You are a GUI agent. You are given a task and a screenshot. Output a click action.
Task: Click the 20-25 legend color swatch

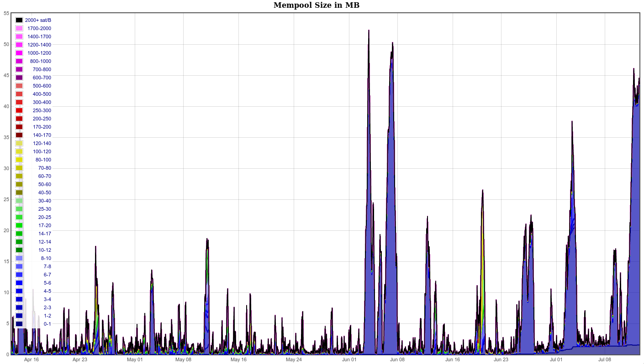[x=19, y=217]
